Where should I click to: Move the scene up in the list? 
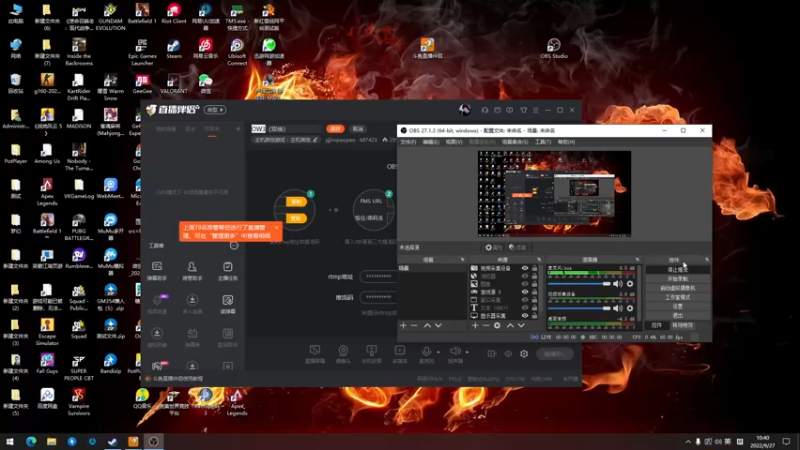click(x=427, y=326)
